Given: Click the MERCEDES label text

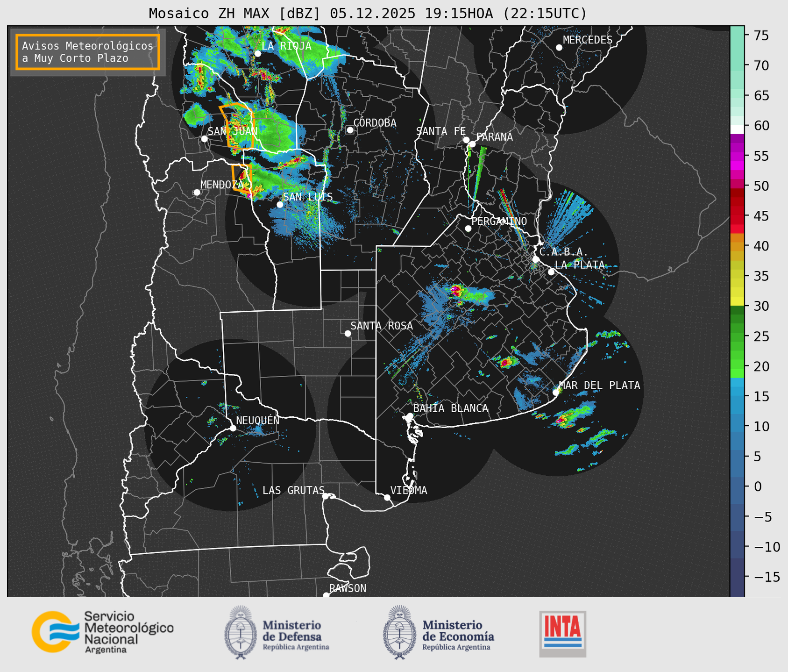Looking at the screenshot, I should [x=588, y=40].
